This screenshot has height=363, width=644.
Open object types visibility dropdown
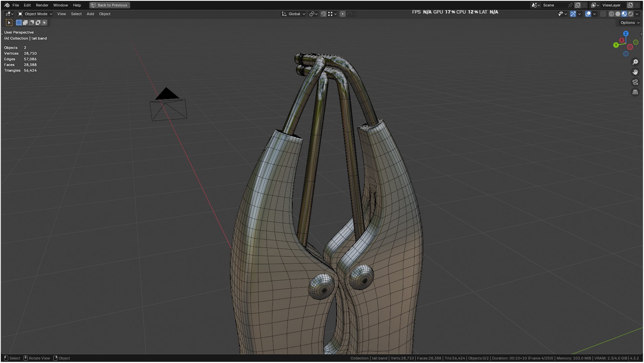pyautogui.click(x=562, y=14)
